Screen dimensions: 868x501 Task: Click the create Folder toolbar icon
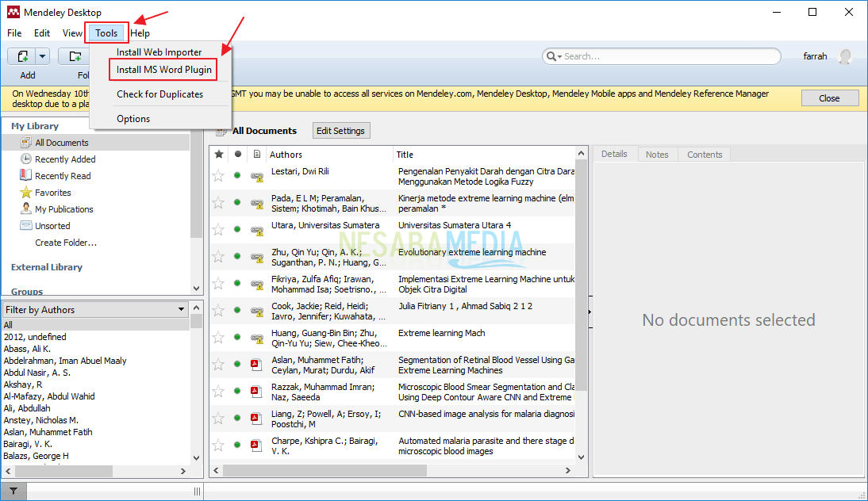click(x=75, y=56)
